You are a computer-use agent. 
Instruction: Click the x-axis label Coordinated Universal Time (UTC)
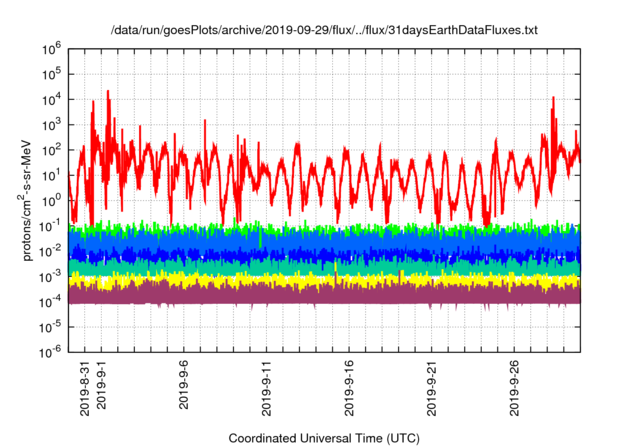[324, 438]
